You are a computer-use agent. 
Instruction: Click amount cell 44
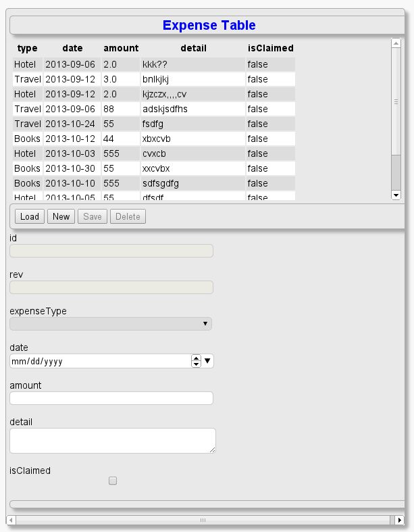click(121, 139)
